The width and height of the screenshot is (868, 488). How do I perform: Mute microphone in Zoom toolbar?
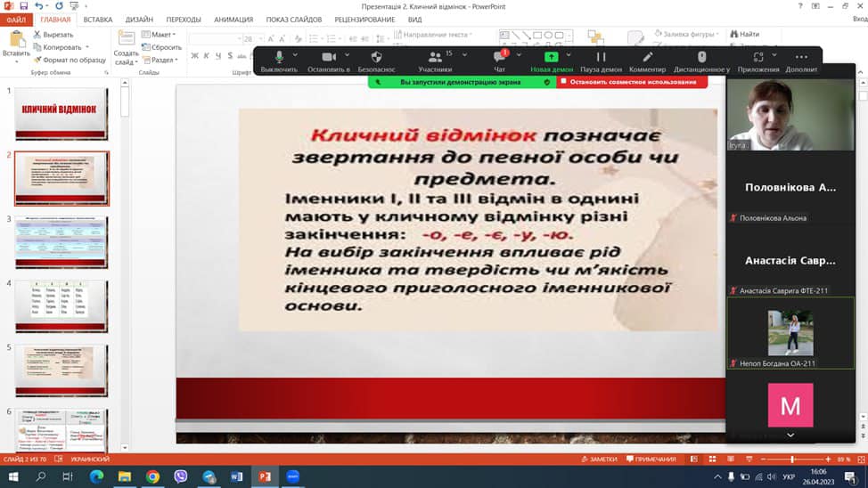(x=279, y=58)
